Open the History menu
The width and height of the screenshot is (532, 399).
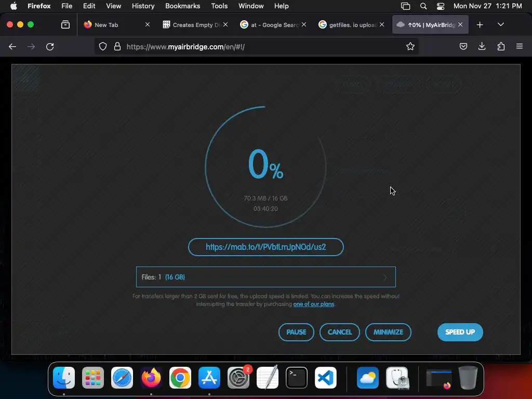[x=143, y=6]
